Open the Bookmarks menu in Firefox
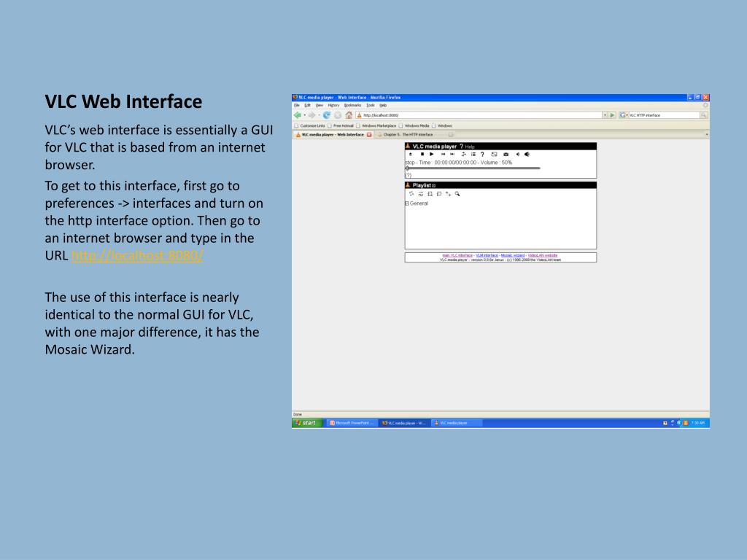Screen dimensions: 747x560 (x=352, y=105)
